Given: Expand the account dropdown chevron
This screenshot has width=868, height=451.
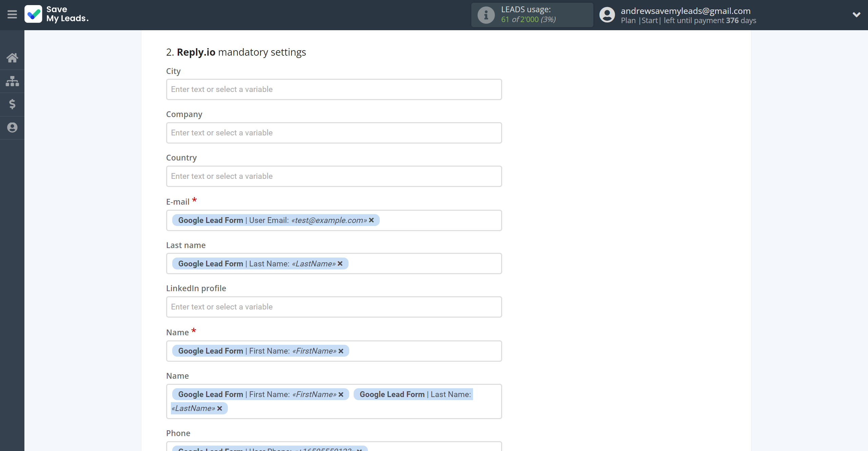Looking at the screenshot, I should pos(856,15).
